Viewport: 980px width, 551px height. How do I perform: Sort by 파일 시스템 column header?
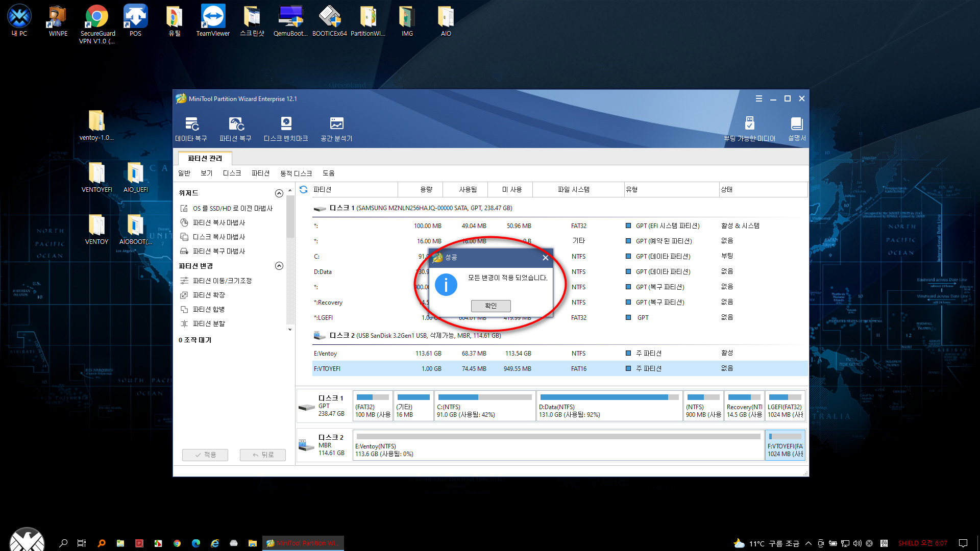[x=578, y=189]
